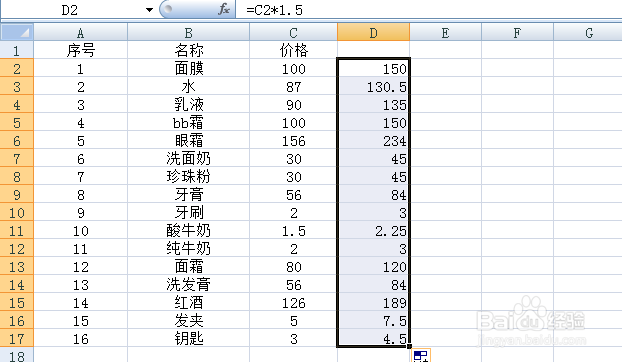The image size is (622, 362).
Task: Click the fill handle at D17 corner
Action: coord(409,347)
